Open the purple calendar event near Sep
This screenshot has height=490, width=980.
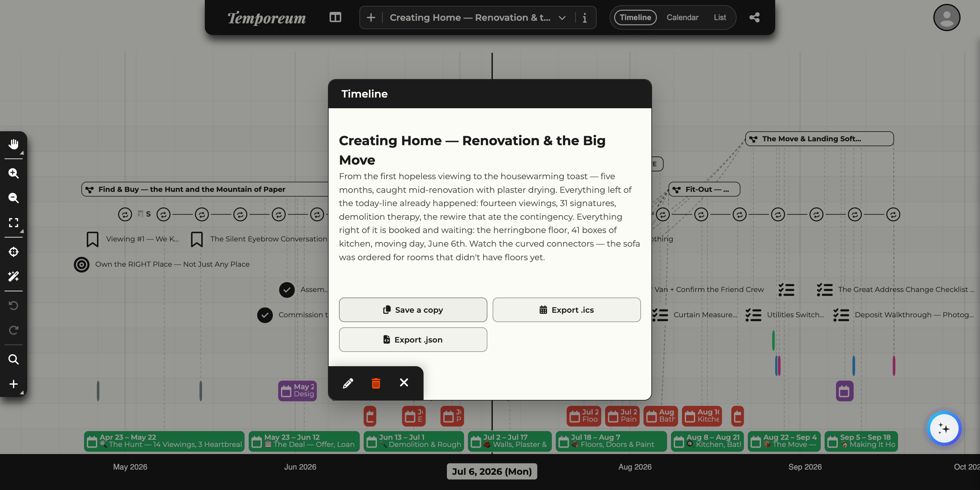844,391
